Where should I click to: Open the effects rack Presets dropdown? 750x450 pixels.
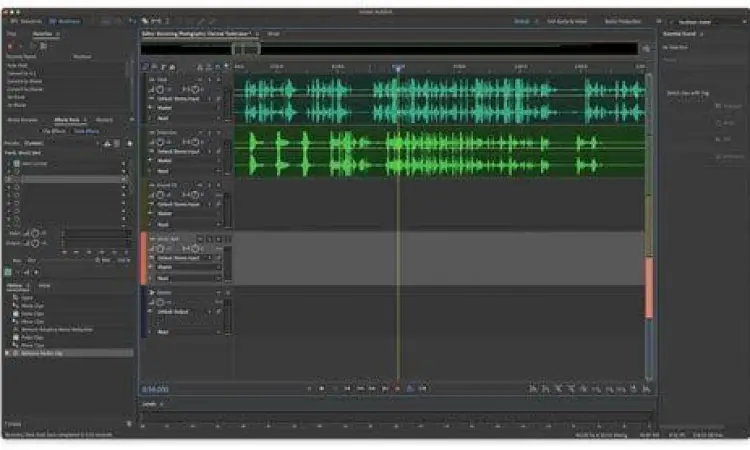tap(62, 143)
